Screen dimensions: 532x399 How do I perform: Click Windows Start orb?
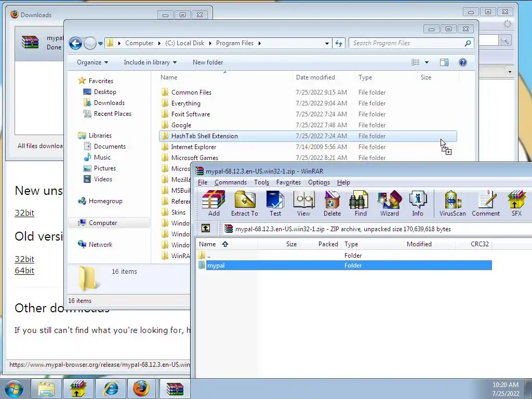point(14,389)
